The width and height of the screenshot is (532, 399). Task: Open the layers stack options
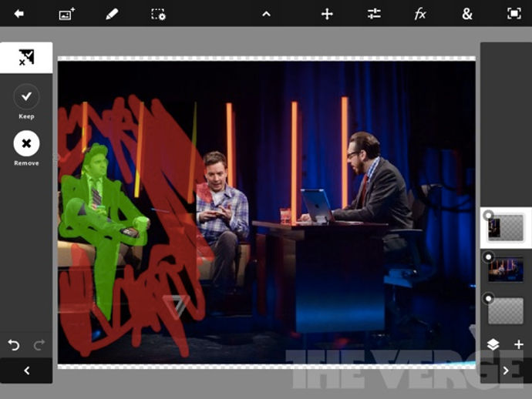[x=493, y=344]
